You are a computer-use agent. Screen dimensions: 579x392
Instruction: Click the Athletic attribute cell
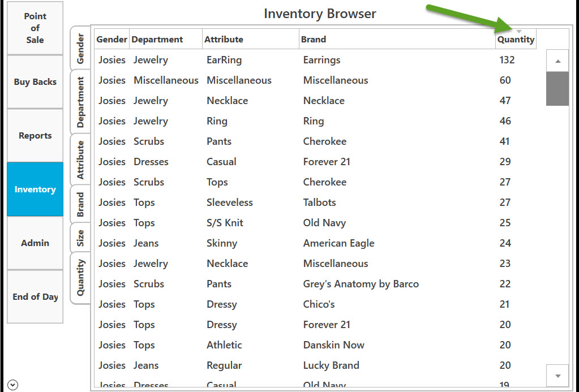coord(224,344)
